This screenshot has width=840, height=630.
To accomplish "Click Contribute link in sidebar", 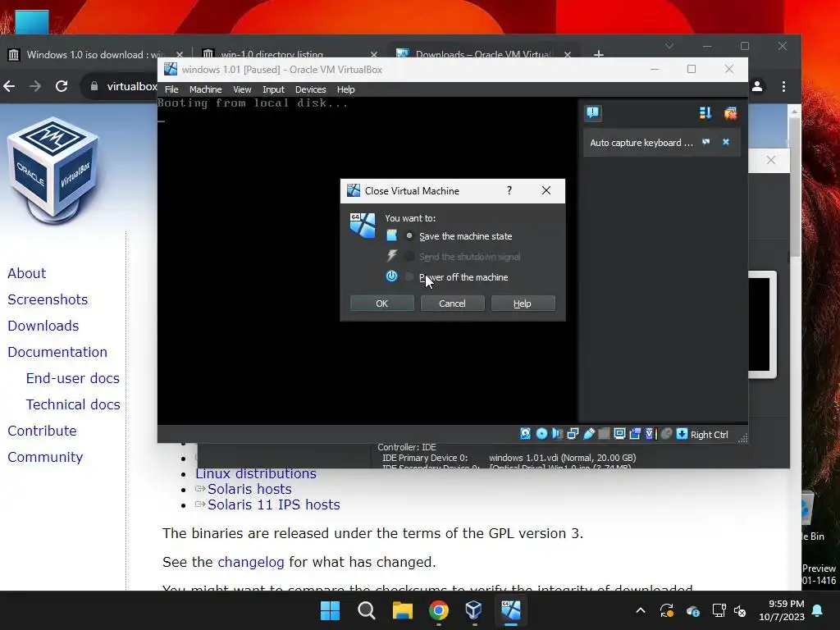I will [x=43, y=431].
